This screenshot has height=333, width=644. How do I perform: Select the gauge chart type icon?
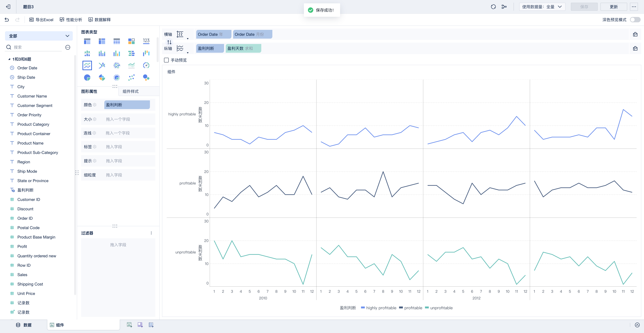(x=146, y=65)
